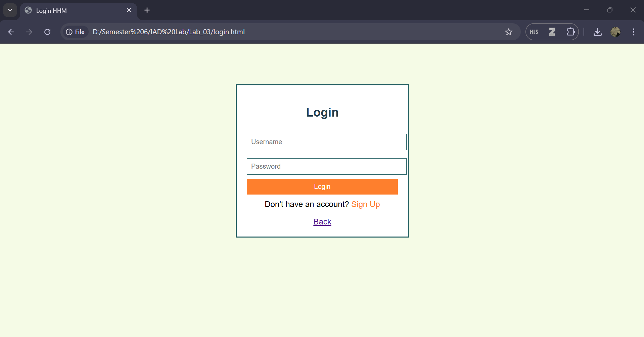The height and width of the screenshot is (337, 644).
Task: Bookmark this page with the star icon
Action: (x=508, y=32)
